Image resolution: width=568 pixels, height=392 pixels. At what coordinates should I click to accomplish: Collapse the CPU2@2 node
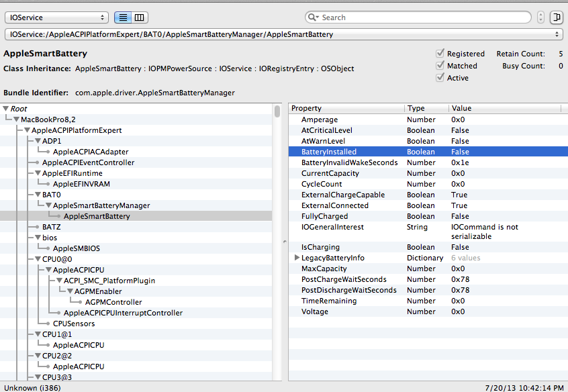tap(38, 356)
